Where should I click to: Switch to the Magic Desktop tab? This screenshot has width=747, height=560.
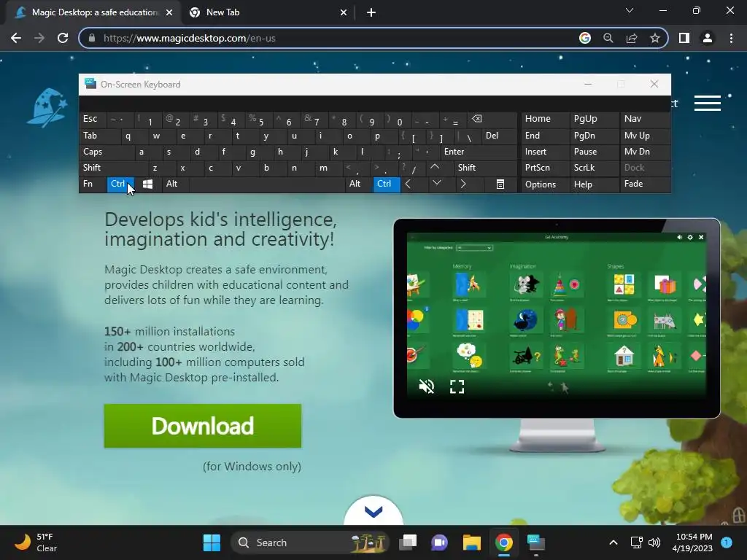(x=93, y=12)
